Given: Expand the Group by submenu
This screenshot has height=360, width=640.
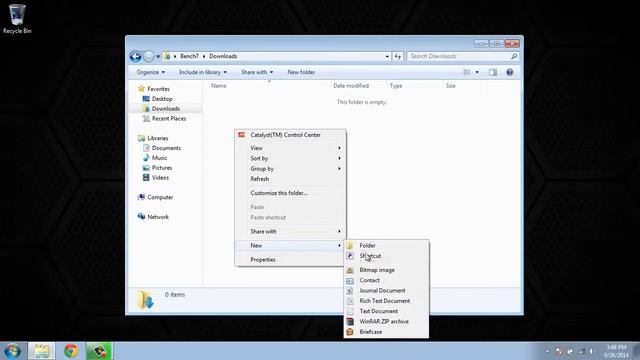Looking at the screenshot, I should pos(290,169).
